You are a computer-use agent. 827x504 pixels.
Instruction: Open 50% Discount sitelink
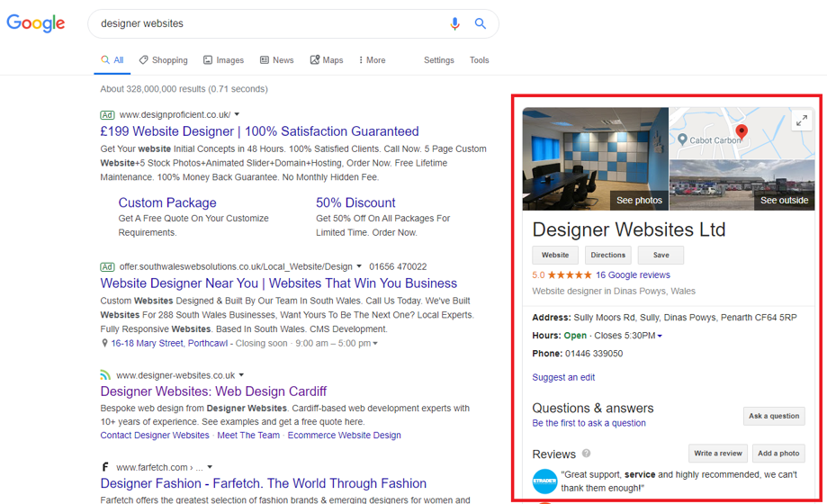355,202
